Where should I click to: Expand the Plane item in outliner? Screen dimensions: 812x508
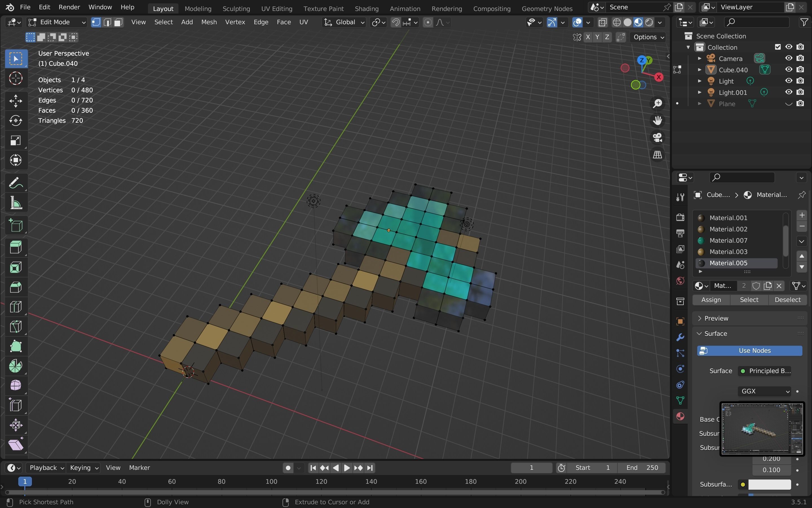point(700,104)
